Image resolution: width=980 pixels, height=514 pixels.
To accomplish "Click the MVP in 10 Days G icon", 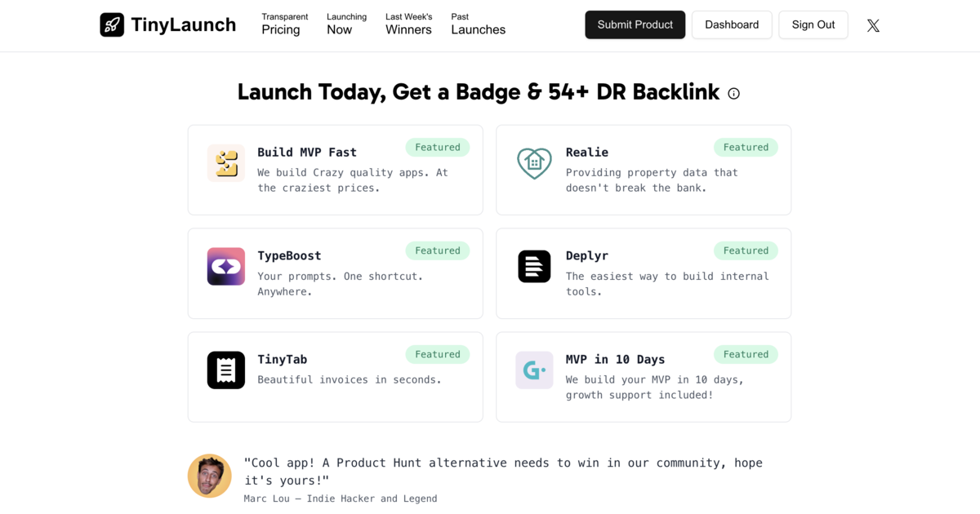I will (x=534, y=370).
